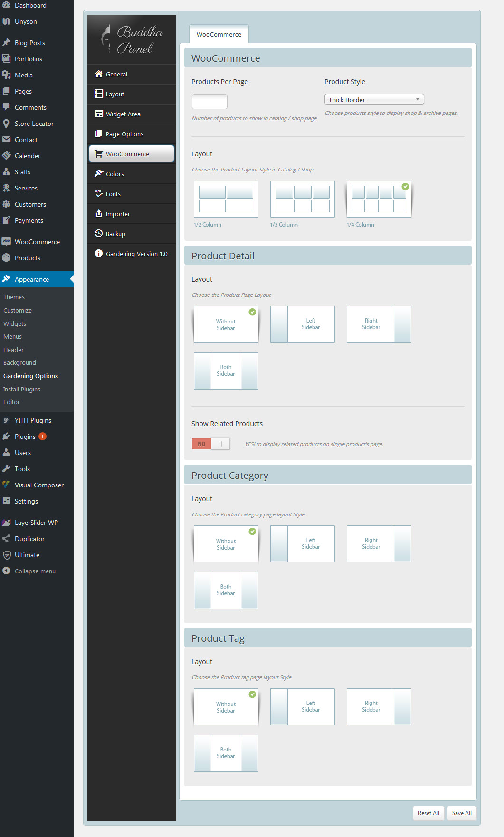504x837 pixels.
Task: Click the Users icon in admin menu
Action: click(x=6, y=453)
